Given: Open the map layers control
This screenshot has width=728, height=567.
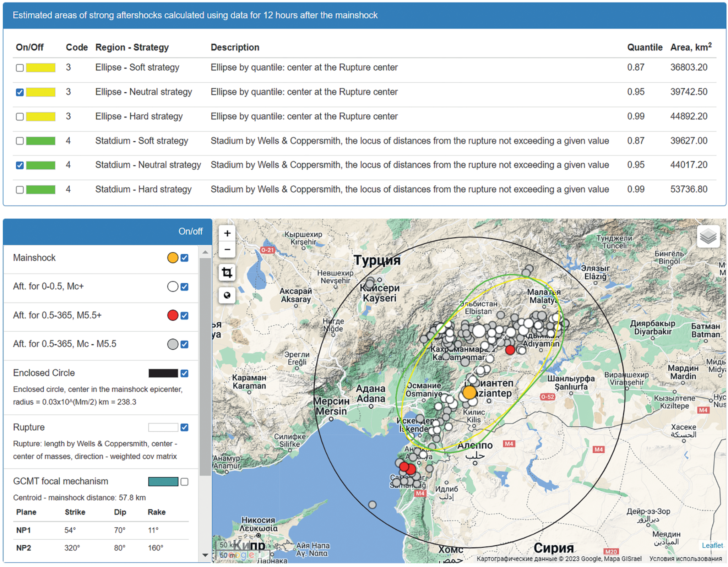Looking at the screenshot, I should click(708, 236).
